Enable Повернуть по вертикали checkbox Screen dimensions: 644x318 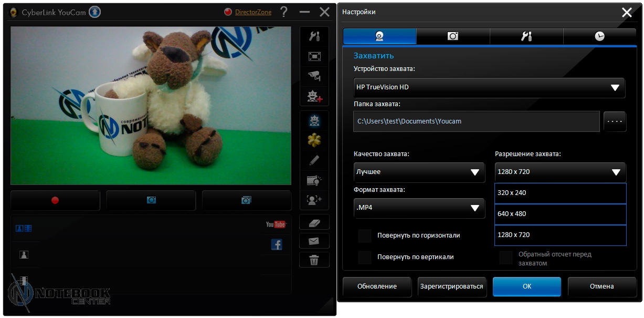[x=365, y=257]
